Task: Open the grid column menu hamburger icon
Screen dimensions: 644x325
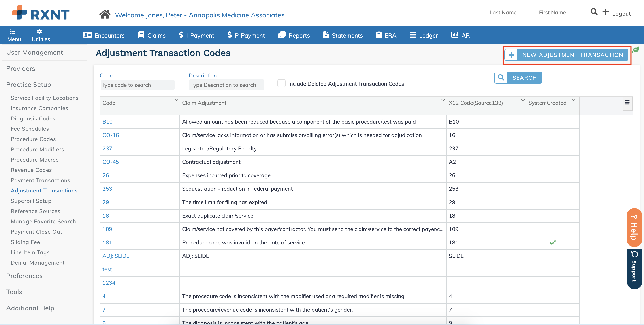Action: click(627, 103)
